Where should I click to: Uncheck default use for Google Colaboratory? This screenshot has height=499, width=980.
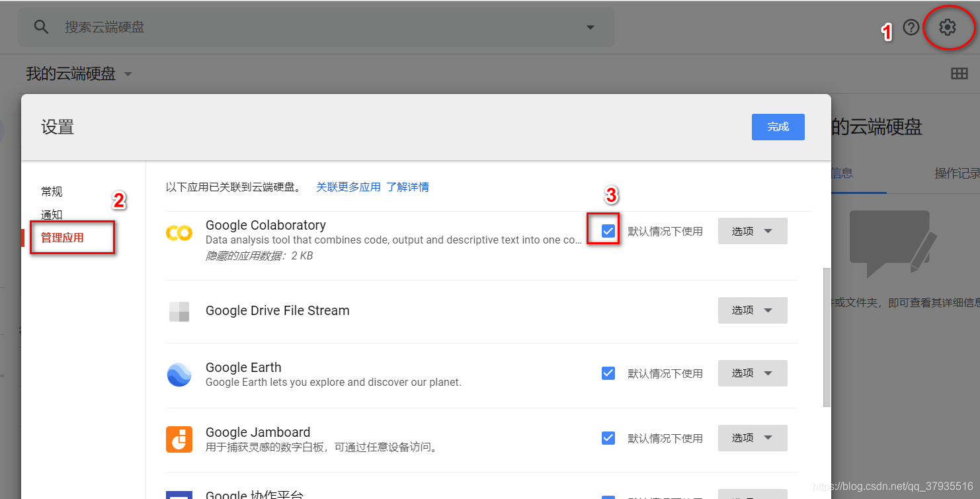coord(608,231)
